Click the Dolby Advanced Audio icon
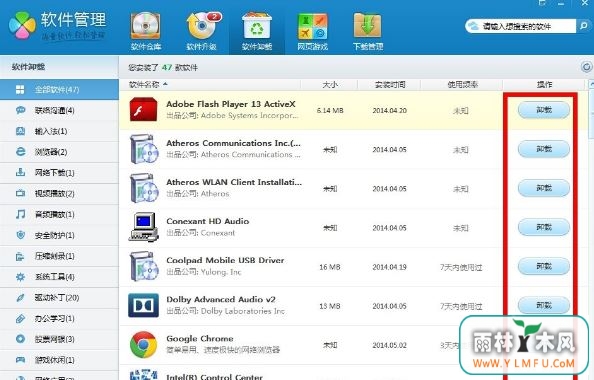This screenshot has width=594, height=380. point(143,305)
